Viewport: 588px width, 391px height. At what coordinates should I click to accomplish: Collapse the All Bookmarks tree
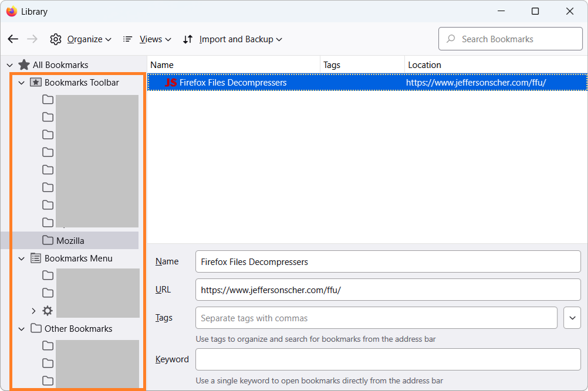[9, 65]
